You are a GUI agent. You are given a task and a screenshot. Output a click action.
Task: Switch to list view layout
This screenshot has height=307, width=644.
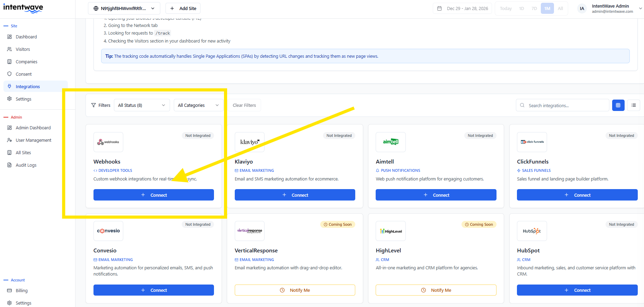coord(634,105)
